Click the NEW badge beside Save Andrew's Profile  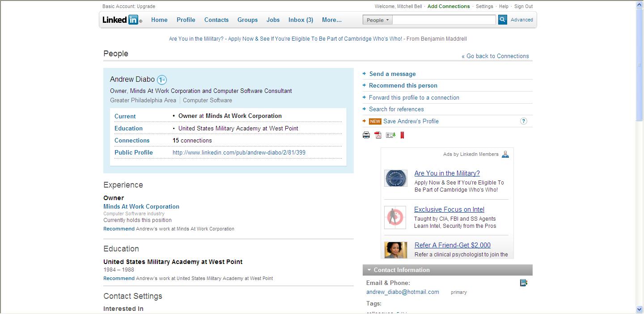click(375, 121)
